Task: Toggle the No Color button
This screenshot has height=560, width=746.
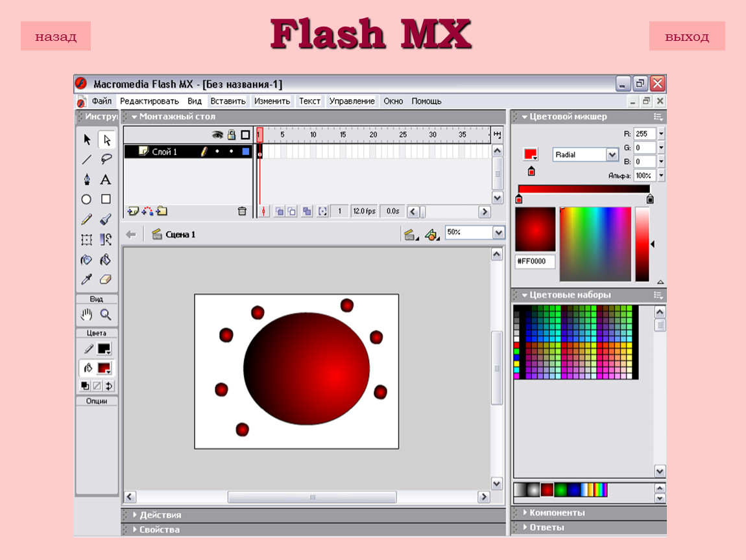Action: pos(97,386)
